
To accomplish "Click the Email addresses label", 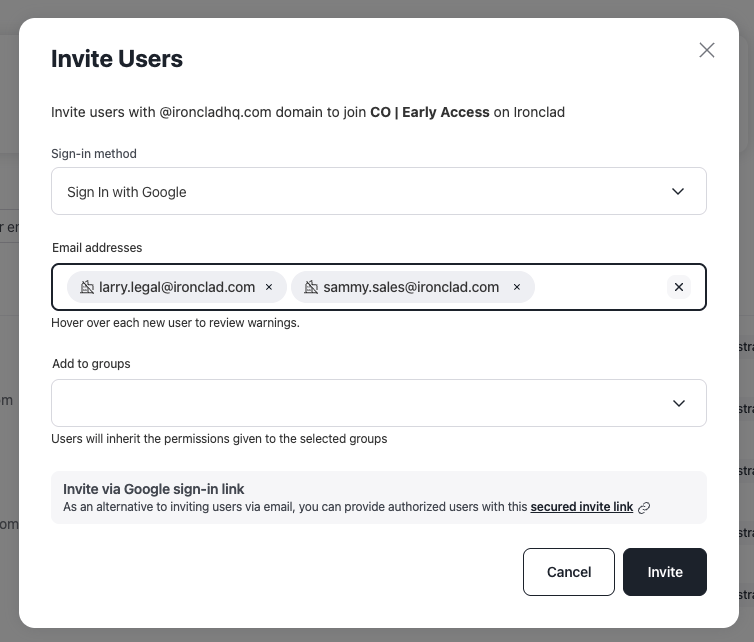I will point(97,248).
